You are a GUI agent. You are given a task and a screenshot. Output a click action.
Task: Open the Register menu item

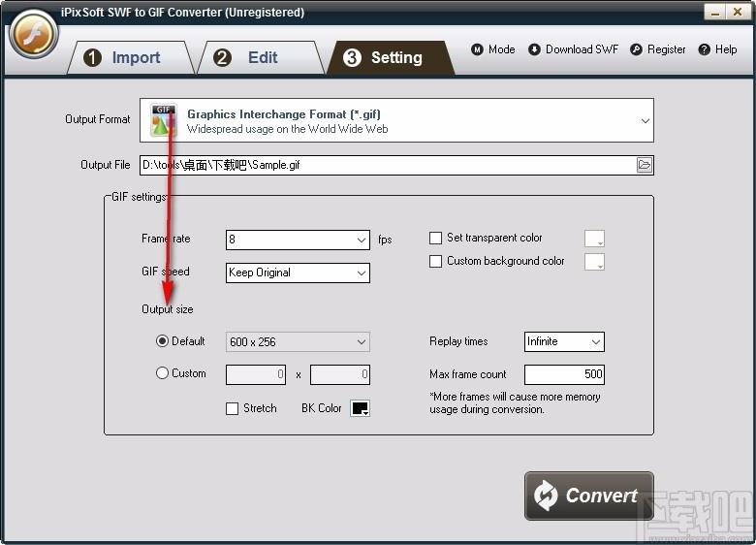(658, 49)
